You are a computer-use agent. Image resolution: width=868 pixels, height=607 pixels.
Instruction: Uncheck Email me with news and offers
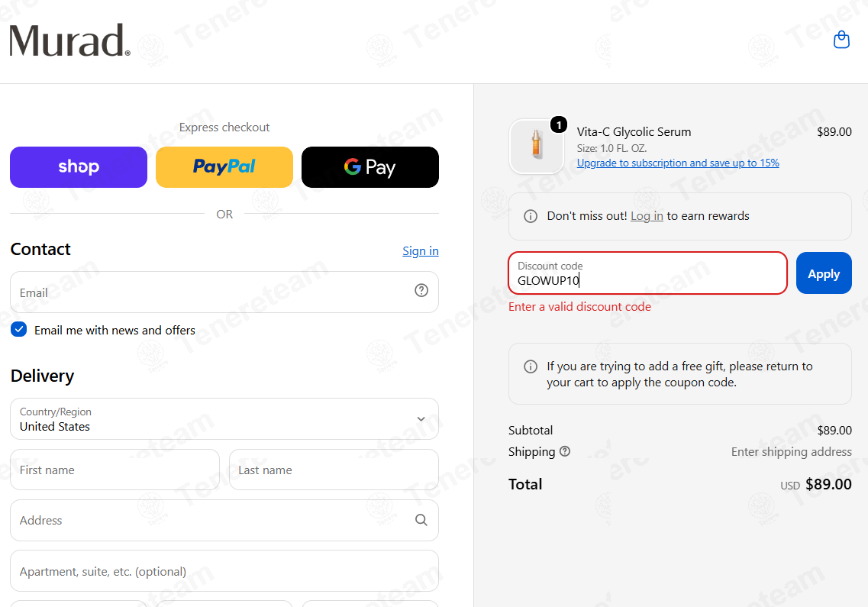[19, 330]
